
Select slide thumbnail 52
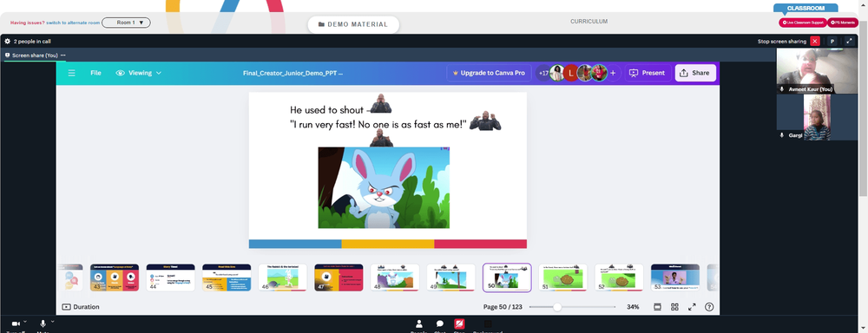click(619, 277)
